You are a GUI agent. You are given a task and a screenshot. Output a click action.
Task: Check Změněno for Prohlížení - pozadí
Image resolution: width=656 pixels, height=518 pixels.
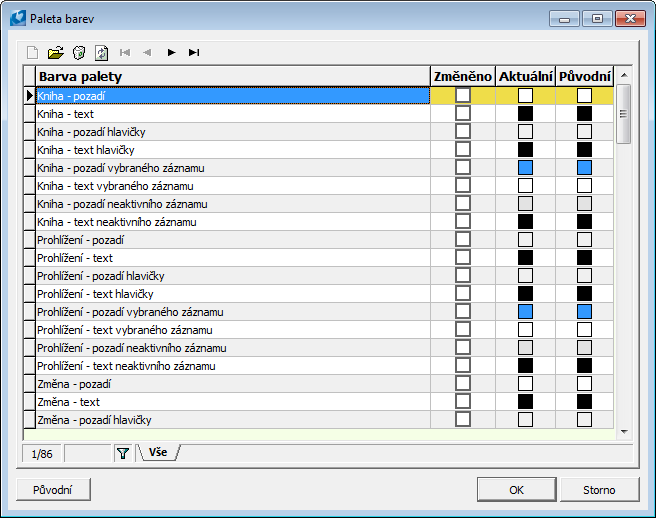(463, 239)
